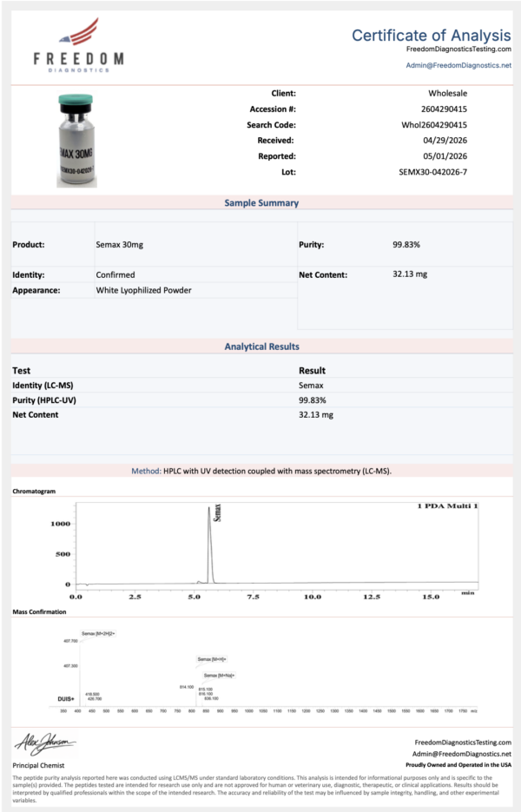
Task: Click the Analytical Results section heading
Action: (261, 347)
